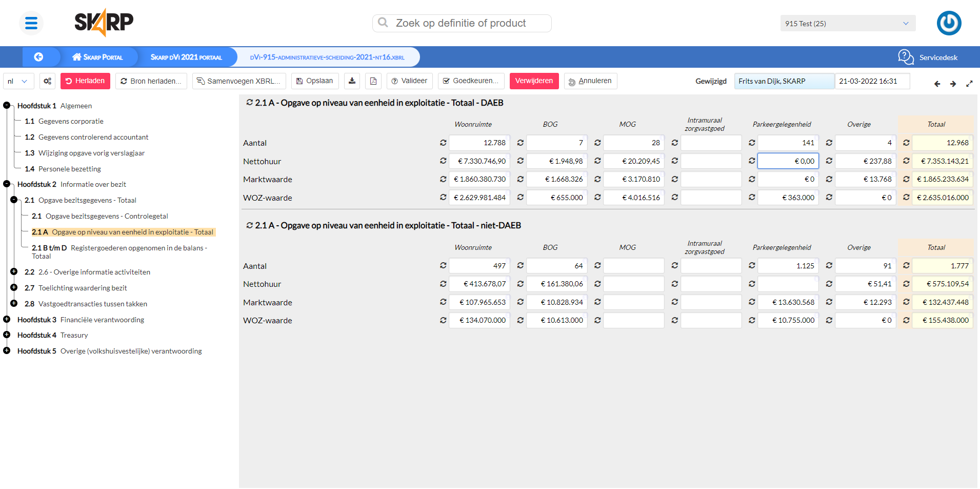Expand section 2.7 Toelichting waardering bezit

[x=14, y=287]
